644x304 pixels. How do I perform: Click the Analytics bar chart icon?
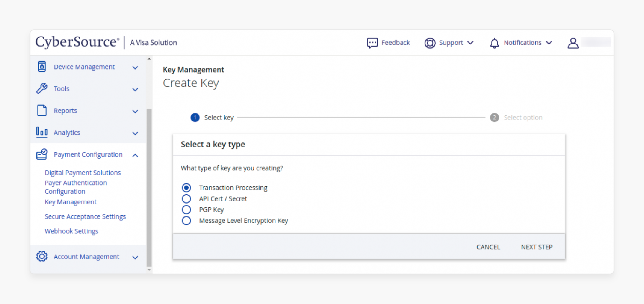[x=42, y=132]
